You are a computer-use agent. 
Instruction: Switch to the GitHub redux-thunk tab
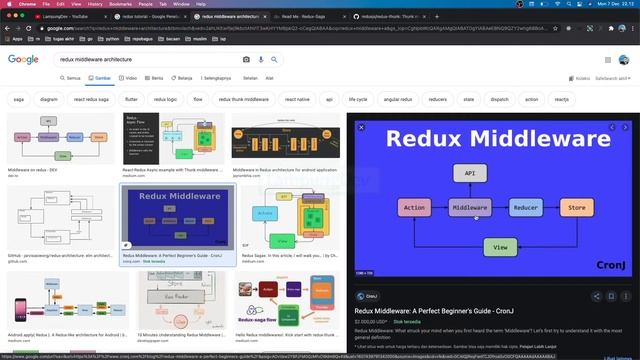389,17
